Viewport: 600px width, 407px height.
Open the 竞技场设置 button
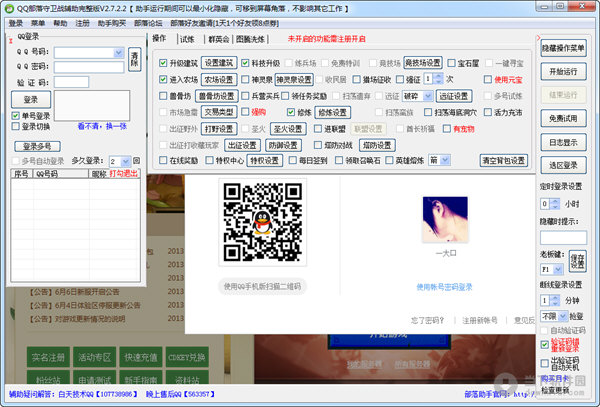click(x=422, y=63)
